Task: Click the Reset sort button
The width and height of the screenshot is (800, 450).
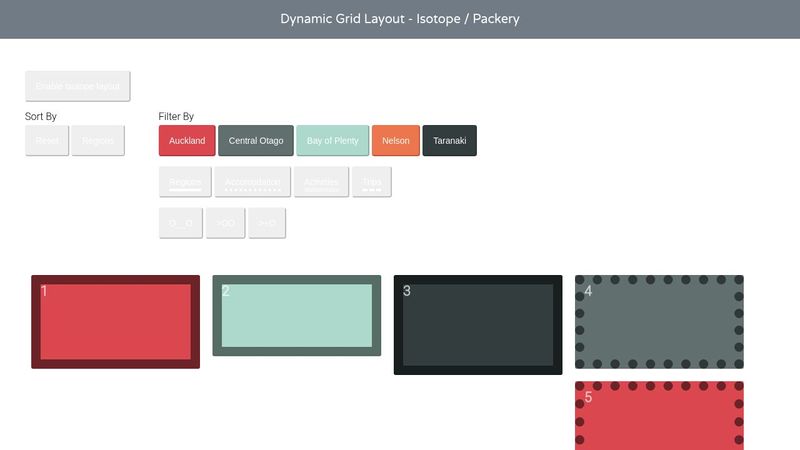Action: 47,140
